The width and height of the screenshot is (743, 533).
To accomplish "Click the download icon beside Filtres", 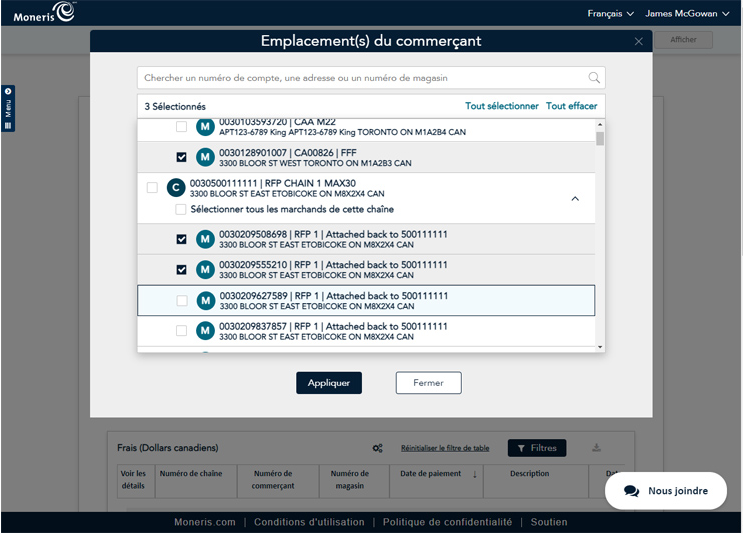I will (x=597, y=448).
